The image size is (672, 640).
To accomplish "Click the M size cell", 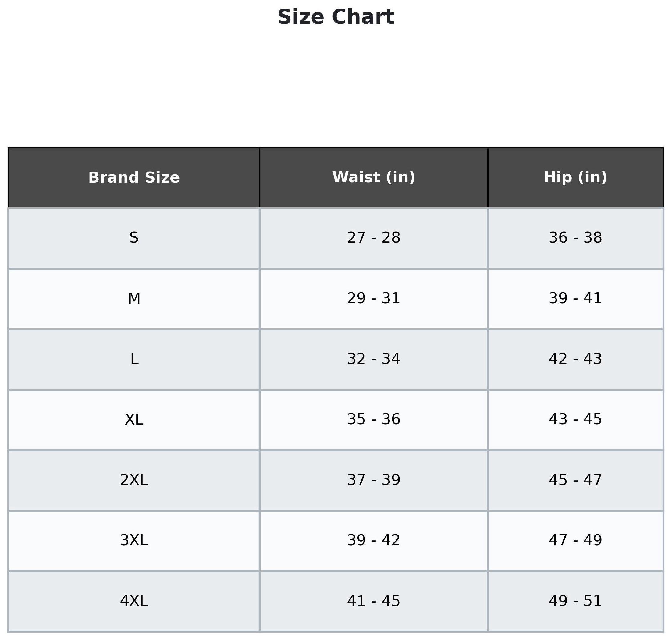I will tap(134, 298).
